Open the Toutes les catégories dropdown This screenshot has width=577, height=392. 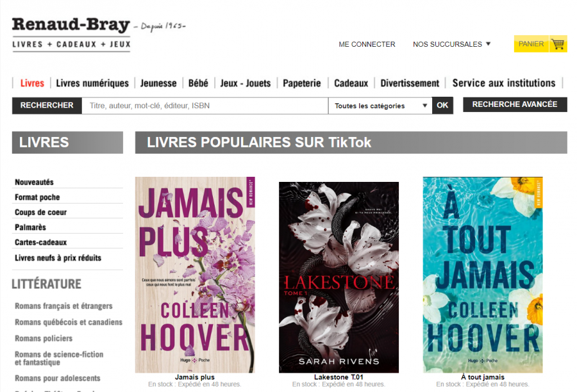coord(380,106)
